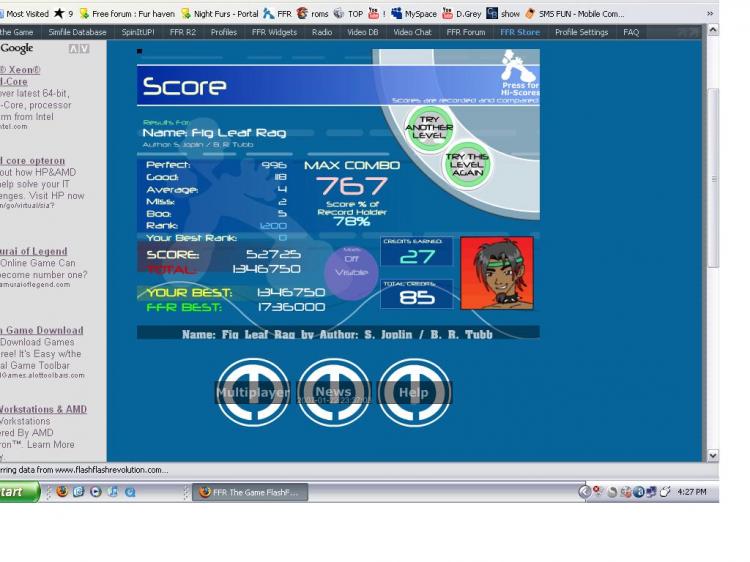Image resolution: width=750 pixels, height=562 pixels.
Task: Open the Most Visited bookmarks folder
Action: click(24, 14)
